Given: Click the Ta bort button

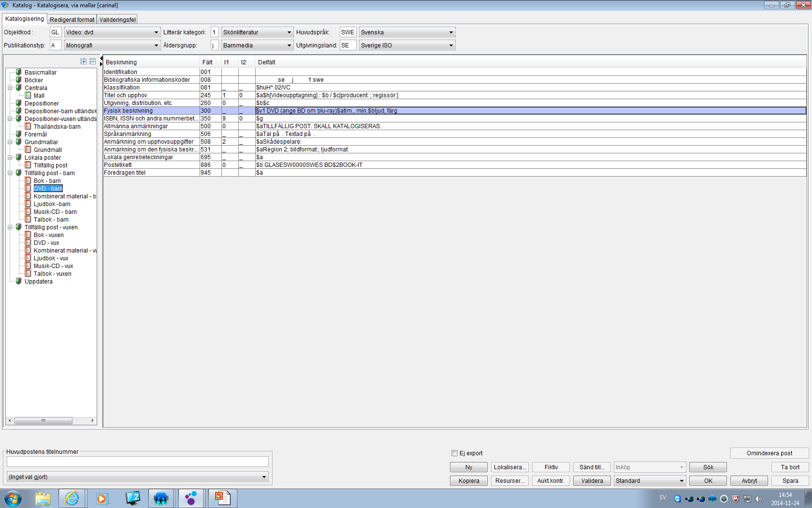Looking at the screenshot, I should point(790,467).
